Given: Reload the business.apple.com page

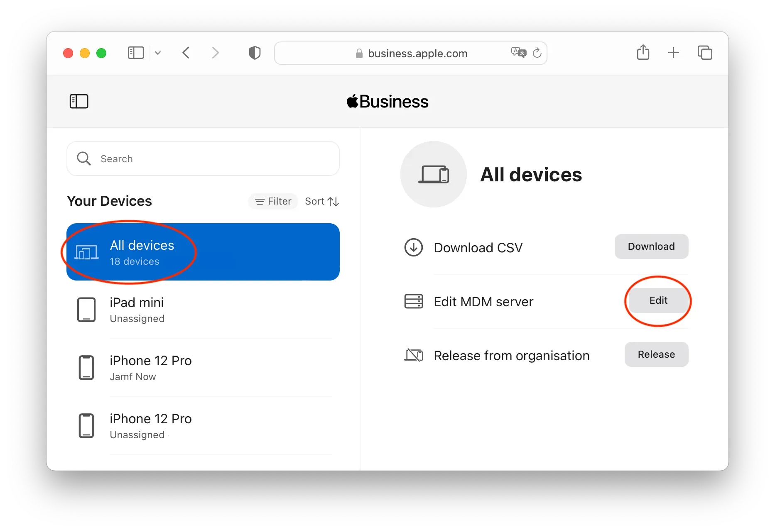Looking at the screenshot, I should pyautogui.click(x=537, y=53).
